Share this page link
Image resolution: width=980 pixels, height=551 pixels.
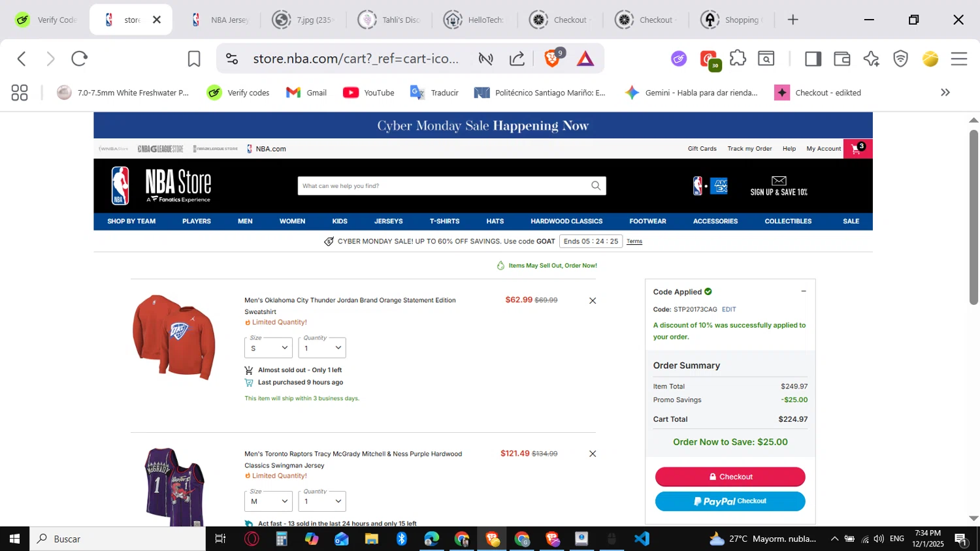(x=517, y=59)
